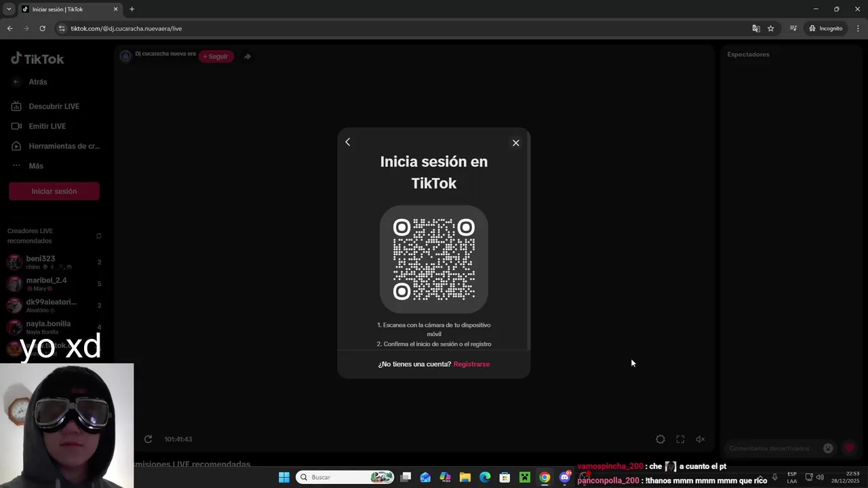This screenshot has height=488, width=868.
Task: Click the TikTok login QR code
Action: [434, 259]
